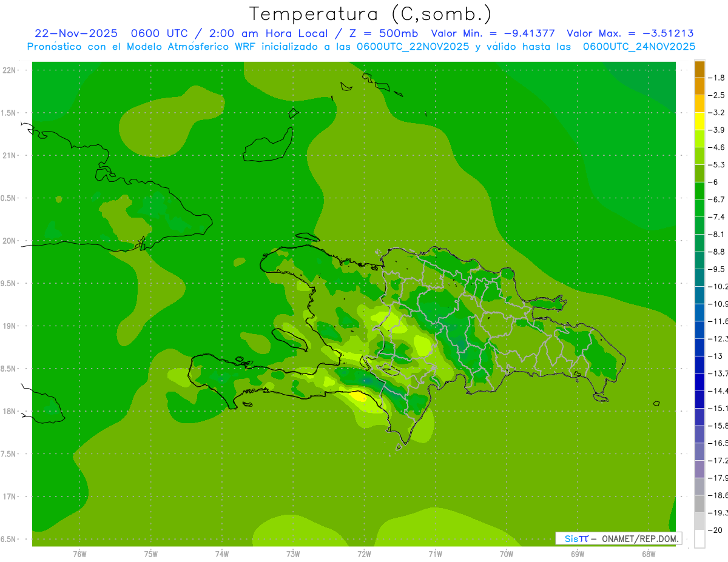Select the '21N' latitude label
The height and width of the screenshot is (562, 728).
click(x=10, y=155)
